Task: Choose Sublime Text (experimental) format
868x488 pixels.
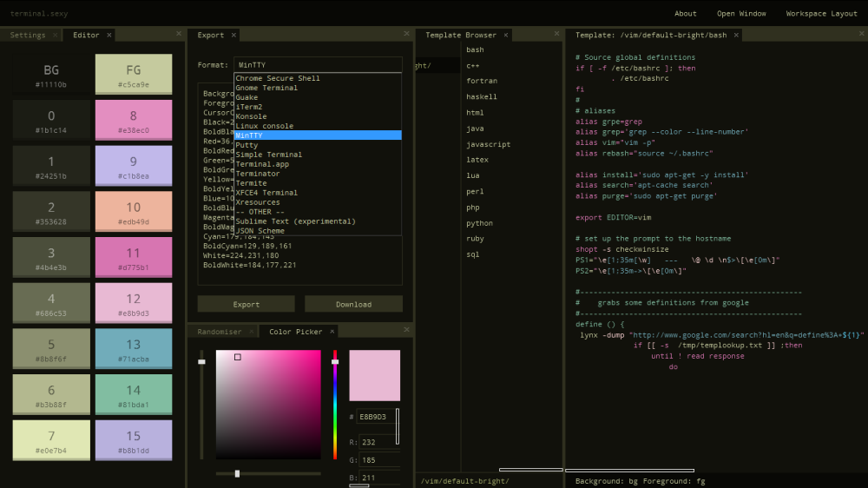Action: pyautogui.click(x=318, y=221)
